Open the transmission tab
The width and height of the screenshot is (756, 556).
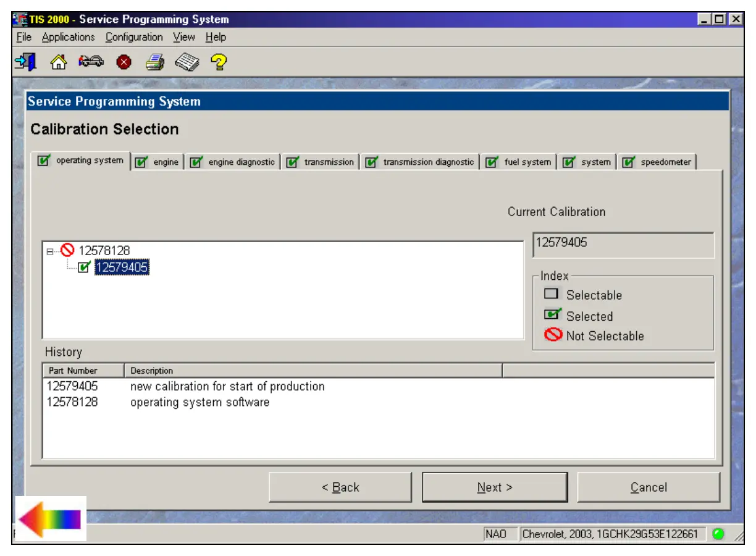tap(321, 162)
